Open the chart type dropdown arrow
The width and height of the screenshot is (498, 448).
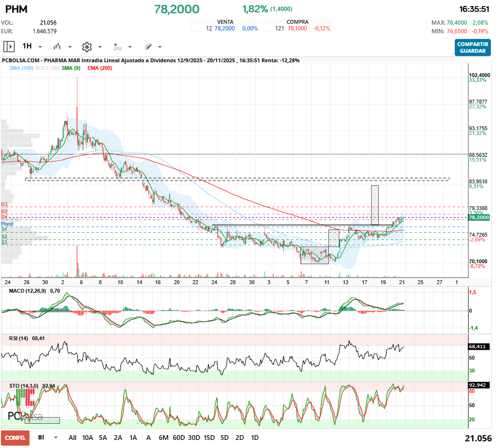70,47
